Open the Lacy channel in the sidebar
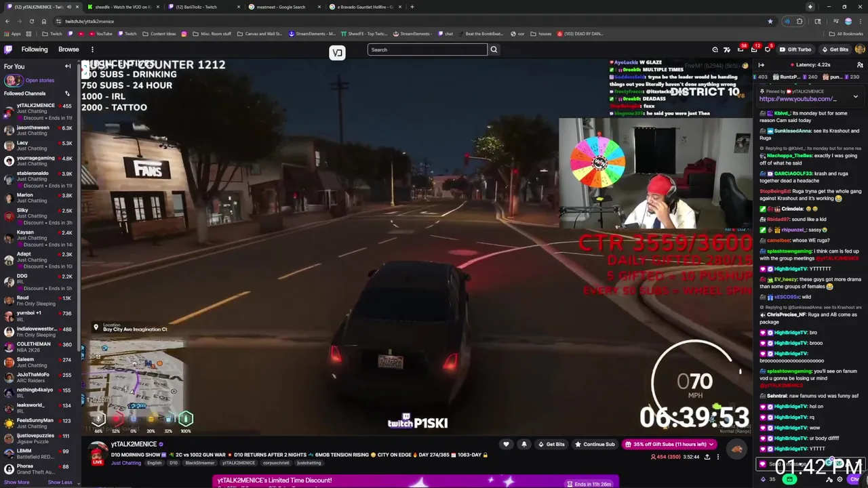Screen dimensions: 868x488 click(x=39, y=146)
